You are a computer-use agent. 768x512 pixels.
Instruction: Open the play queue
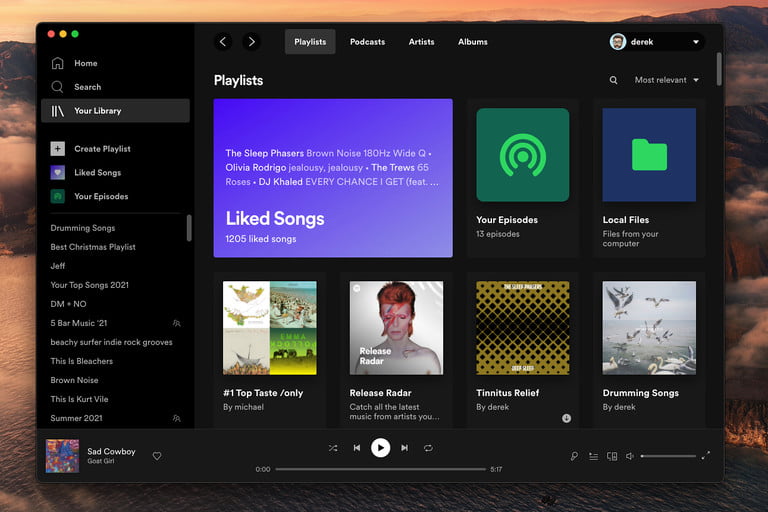point(593,456)
